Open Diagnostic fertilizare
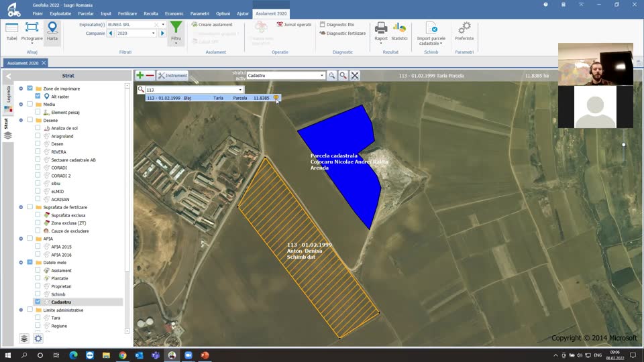 coord(343,34)
